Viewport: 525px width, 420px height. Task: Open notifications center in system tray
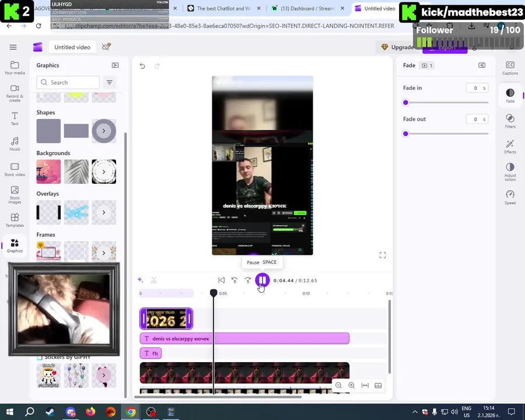(x=511, y=412)
